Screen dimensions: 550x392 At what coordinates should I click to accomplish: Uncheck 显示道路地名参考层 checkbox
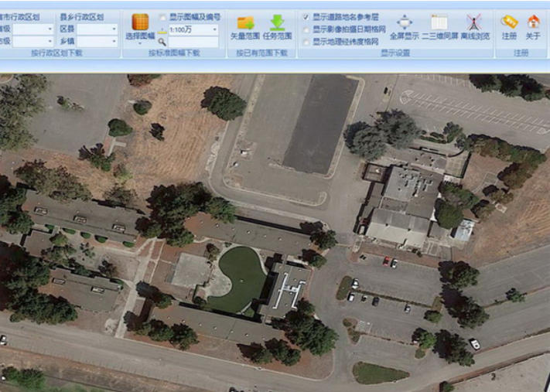[x=306, y=16]
